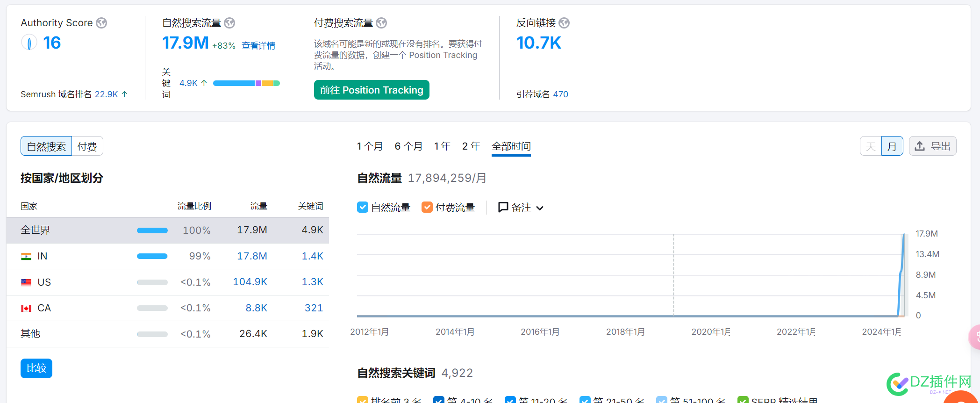Image resolution: width=980 pixels, height=403 pixels.
Task: Click the 流量 column header
Action: pyautogui.click(x=258, y=206)
